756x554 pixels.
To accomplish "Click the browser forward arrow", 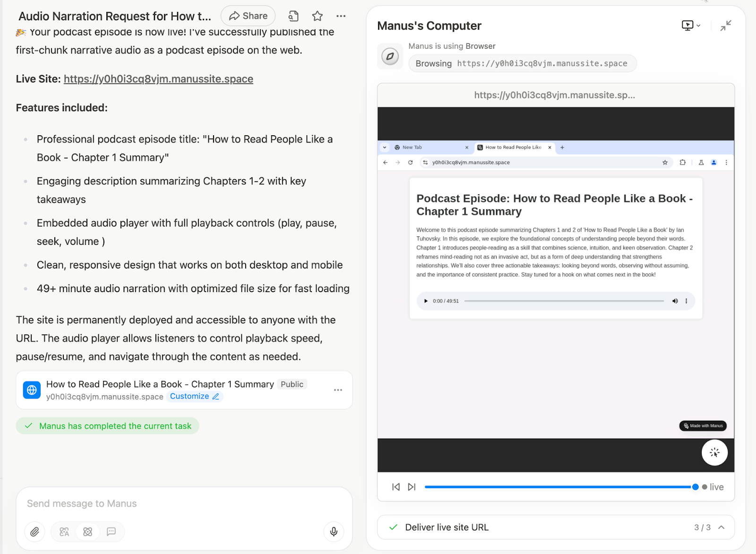I will point(398,163).
